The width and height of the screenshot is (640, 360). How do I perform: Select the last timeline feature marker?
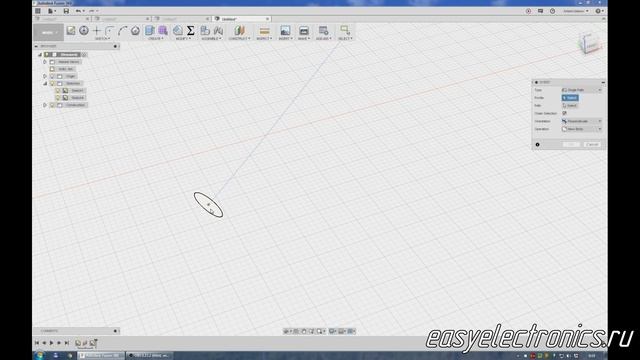pos(93,343)
